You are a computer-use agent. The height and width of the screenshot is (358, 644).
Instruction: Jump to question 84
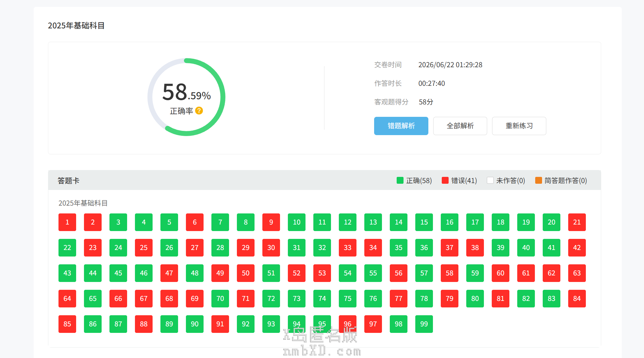pyautogui.click(x=577, y=299)
